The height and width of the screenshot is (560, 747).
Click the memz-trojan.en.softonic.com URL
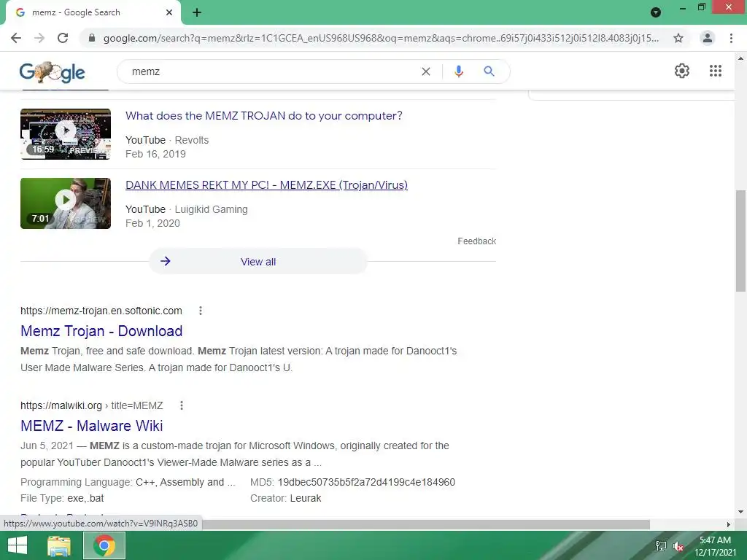[x=101, y=311]
